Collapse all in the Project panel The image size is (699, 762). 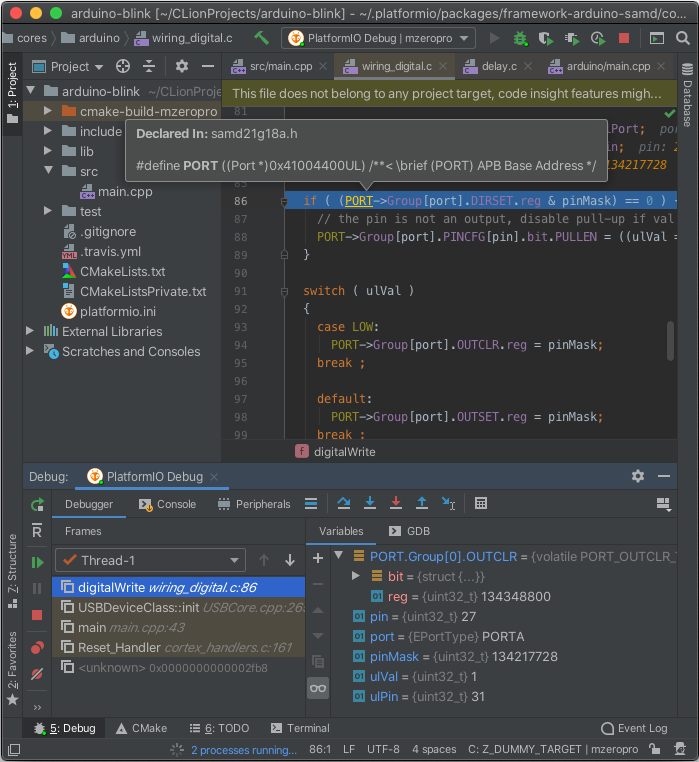[x=149, y=66]
